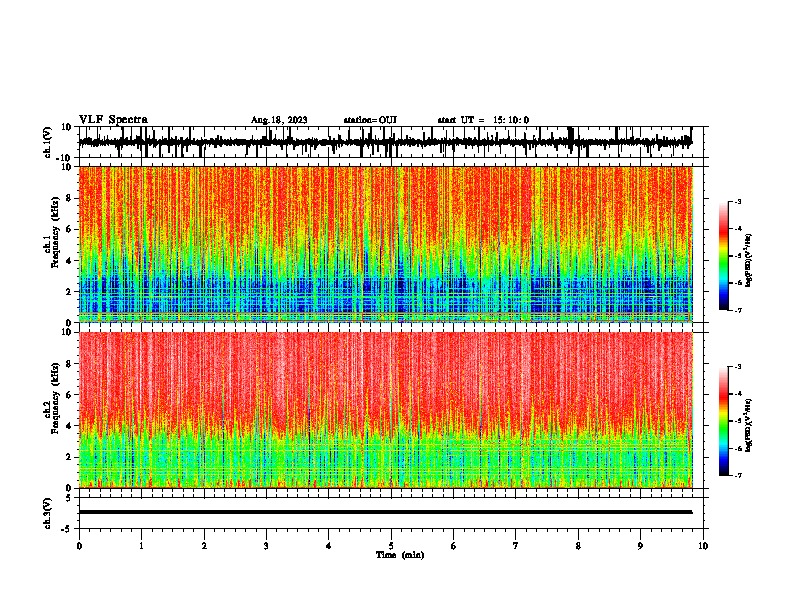
Task: Click the 'Time (min)' axis label
Action: click(400, 555)
